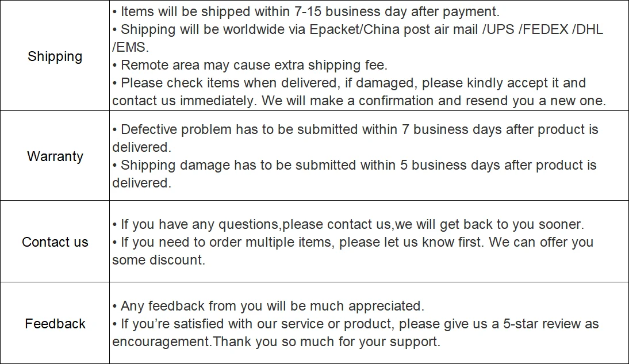Click the remote area extra fee line
This screenshot has width=629, height=364.
pyautogui.click(x=254, y=65)
